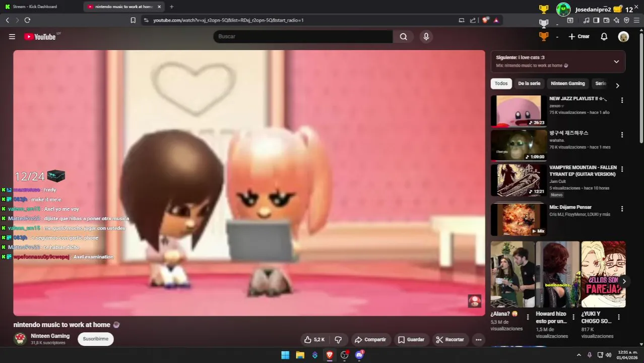
Task: Open the VPN shield icon in the toolbar
Action: coord(626,20)
